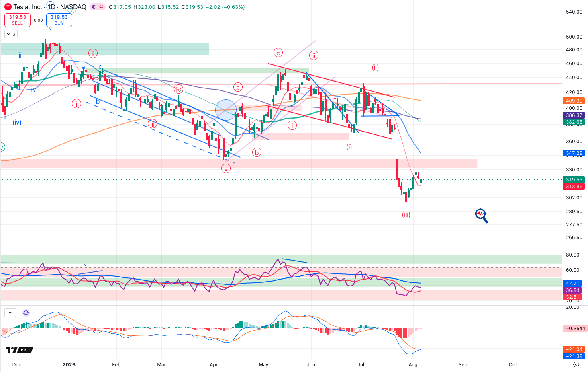Click the 319.53 BUY button
This screenshot has width=588, height=372.
(59, 20)
